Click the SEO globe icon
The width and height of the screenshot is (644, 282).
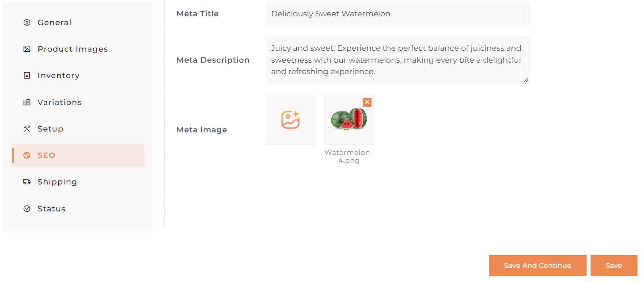coord(27,155)
